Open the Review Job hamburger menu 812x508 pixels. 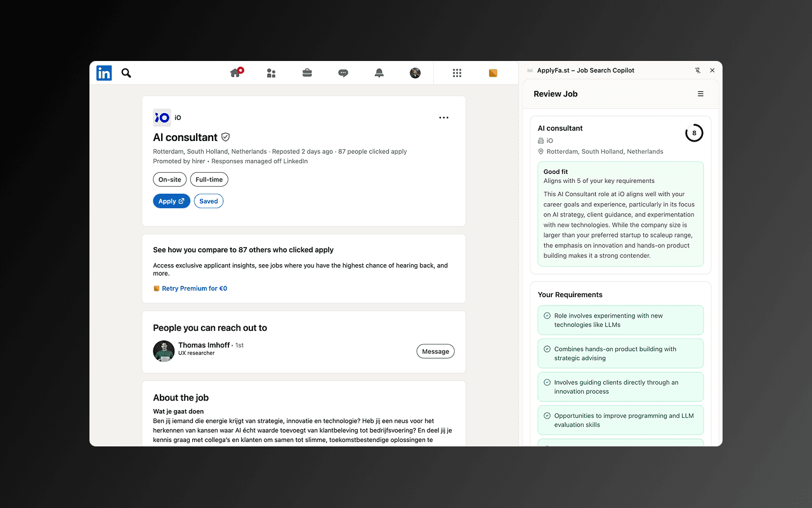pyautogui.click(x=700, y=93)
